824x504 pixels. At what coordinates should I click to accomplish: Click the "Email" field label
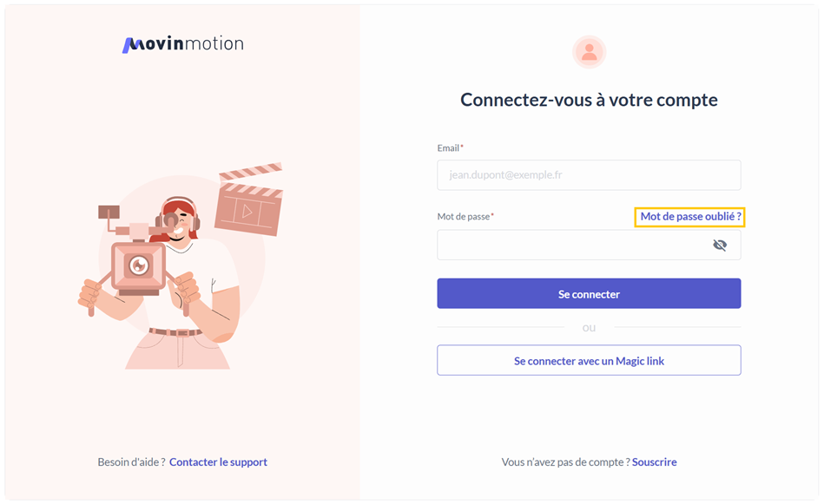coord(449,148)
